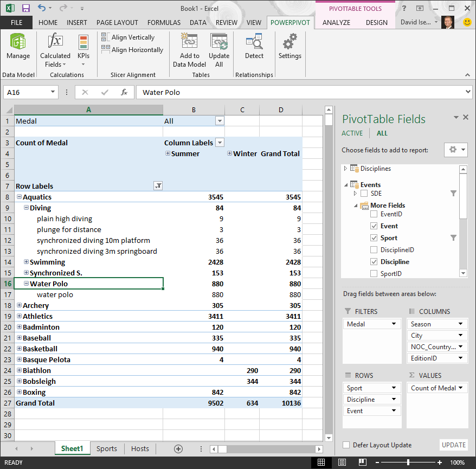Screen dimensions: 476x469
Task: Check the EventID field checkbox
Action: point(374,214)
